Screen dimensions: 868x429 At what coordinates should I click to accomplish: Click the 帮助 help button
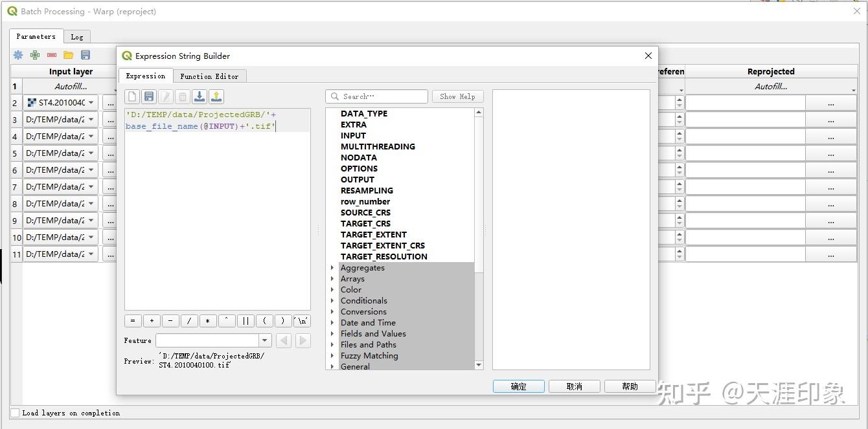630,386
